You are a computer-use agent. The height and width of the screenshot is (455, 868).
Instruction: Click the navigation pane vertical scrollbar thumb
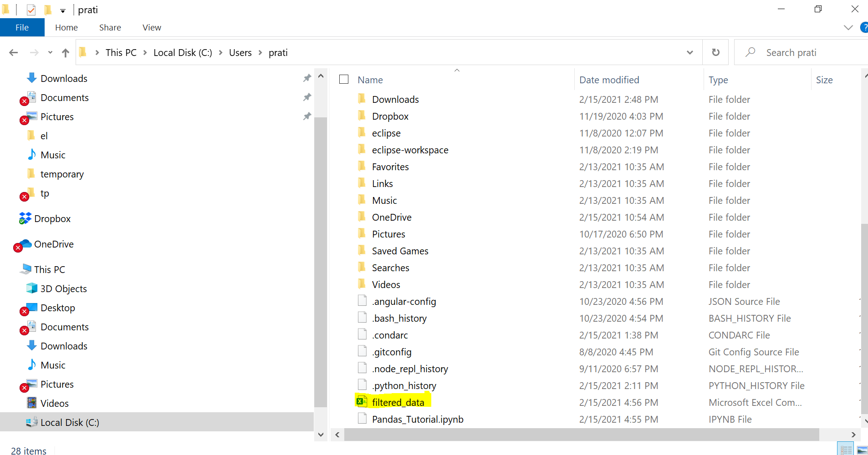pyautogui.click(x=321, y=262)
